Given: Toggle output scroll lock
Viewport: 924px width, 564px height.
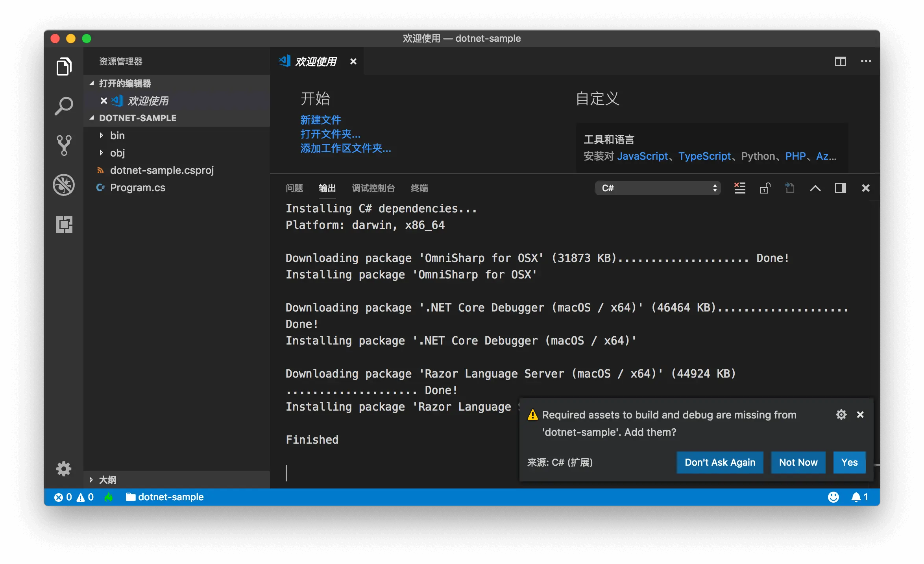Looking at the screenshot, I should 765,188.
